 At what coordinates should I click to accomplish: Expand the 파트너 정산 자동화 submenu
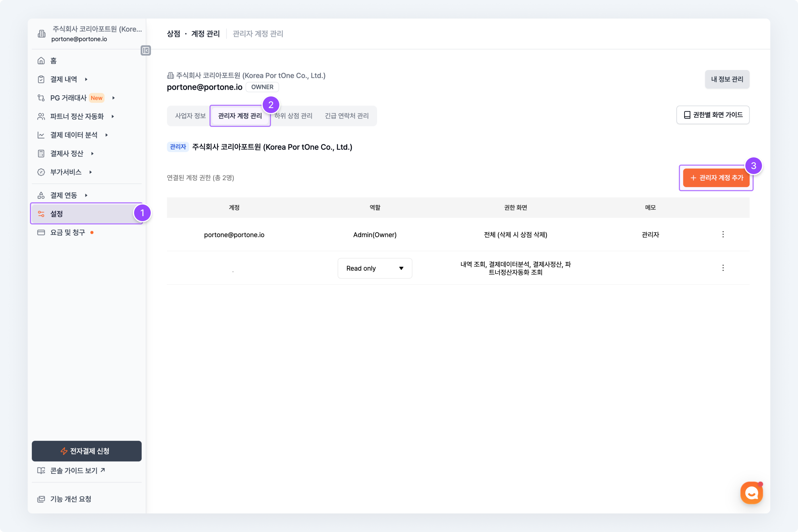113,117
